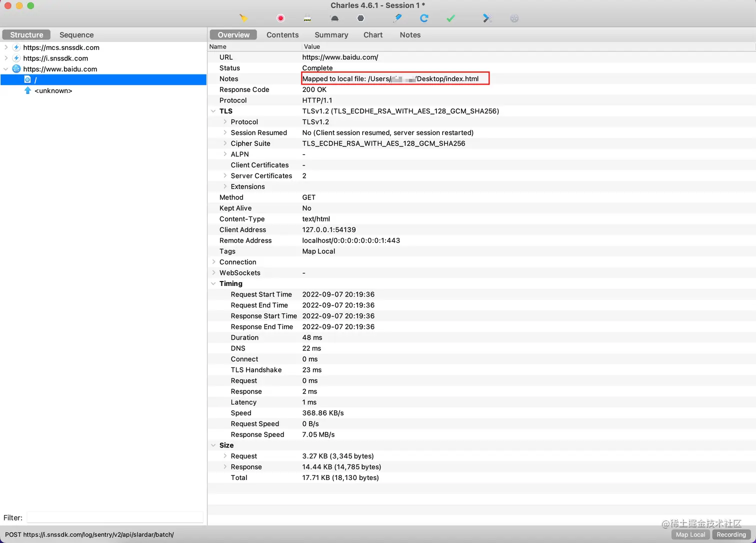Screen dimensions: 756x543
Task: Click the lightning icon beside i.snssdk.com
Action: pos(16,58)
